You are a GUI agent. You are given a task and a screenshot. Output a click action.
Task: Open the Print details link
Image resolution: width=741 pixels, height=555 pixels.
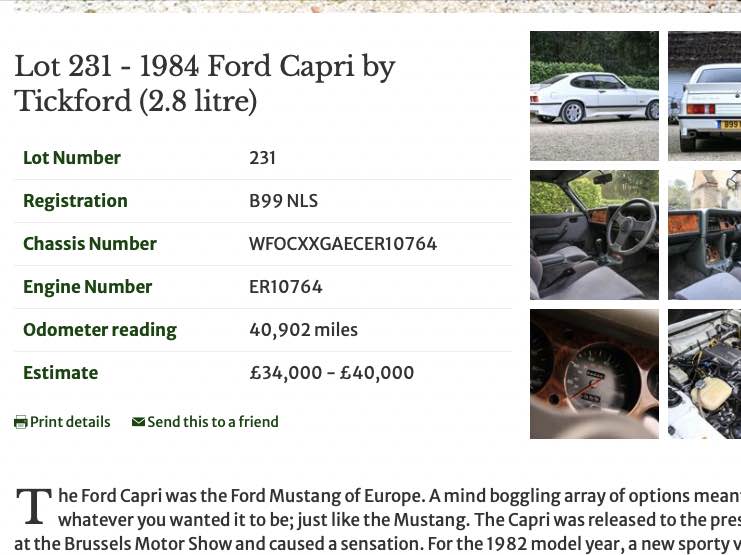(x=70, y=422)
